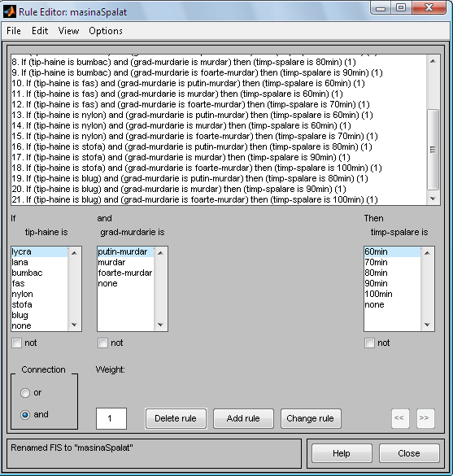Click the Delete rule button
The height and width of the screenshot is (476, 453).
(x=176, y=418)
